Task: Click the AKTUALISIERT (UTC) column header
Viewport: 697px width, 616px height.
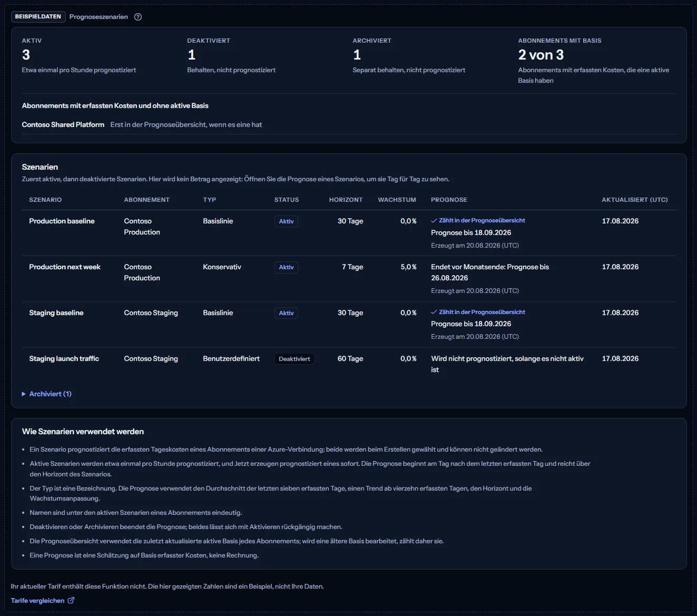Action: (x=635, y=200)
